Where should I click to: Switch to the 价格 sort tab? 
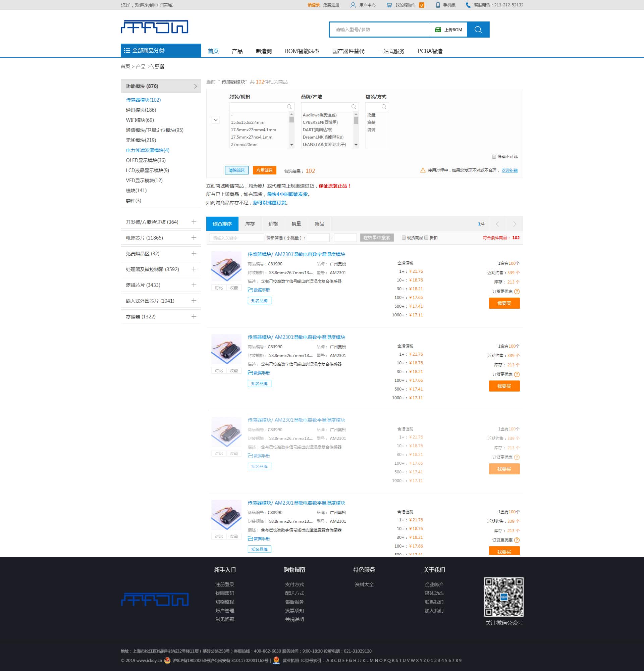pos(273,224)
